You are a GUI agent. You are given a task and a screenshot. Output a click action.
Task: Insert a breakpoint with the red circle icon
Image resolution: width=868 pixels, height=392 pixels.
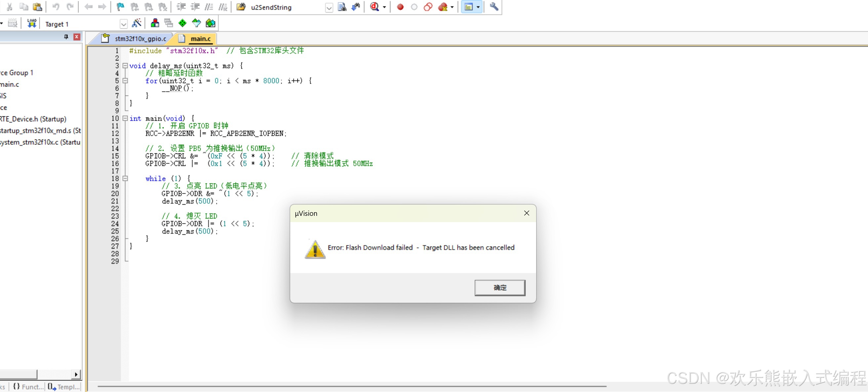[400, 7]
